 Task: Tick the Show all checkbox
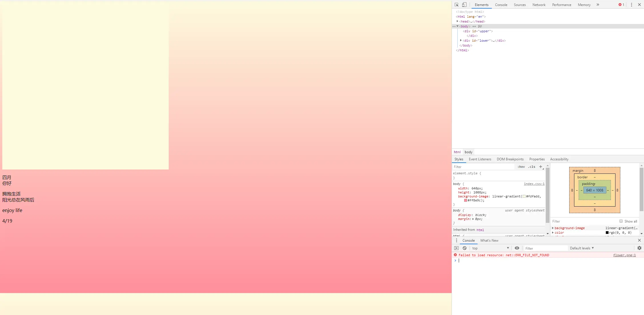coord(621,221)
